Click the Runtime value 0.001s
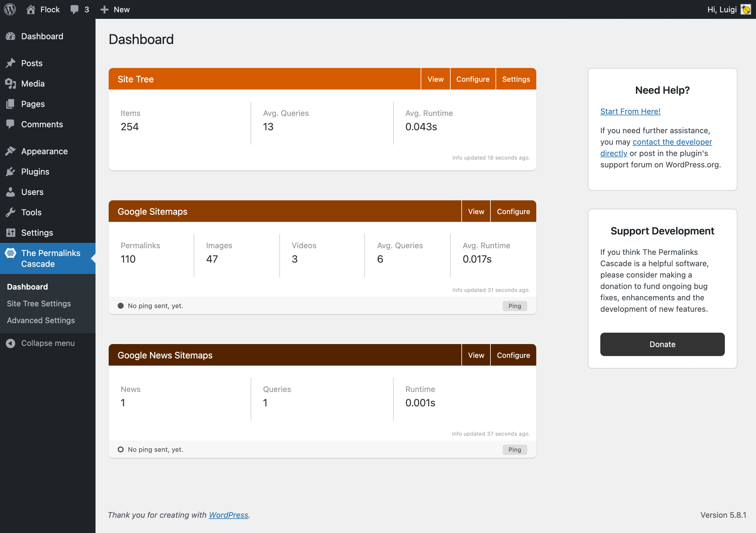This screenshot has width=756, height=533. coord(420,403)
